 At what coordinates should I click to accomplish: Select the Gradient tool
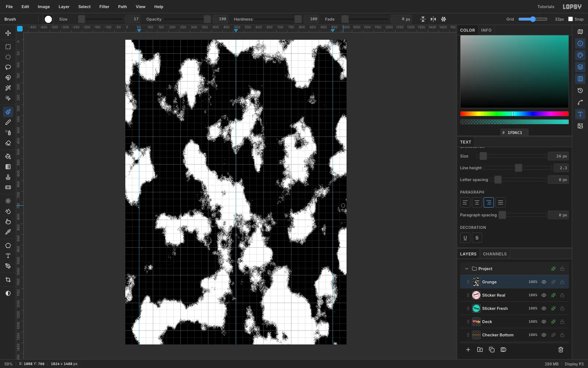[x=8, y=167]
